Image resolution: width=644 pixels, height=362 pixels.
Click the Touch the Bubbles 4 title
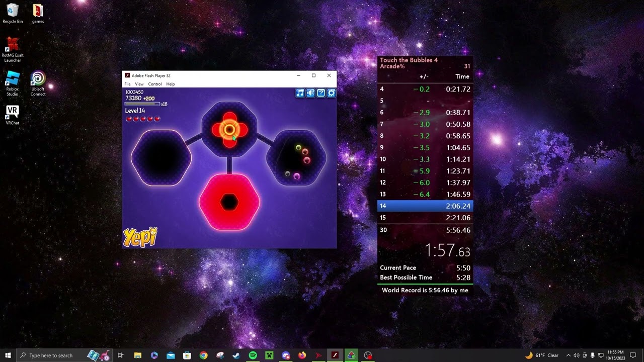409,60
